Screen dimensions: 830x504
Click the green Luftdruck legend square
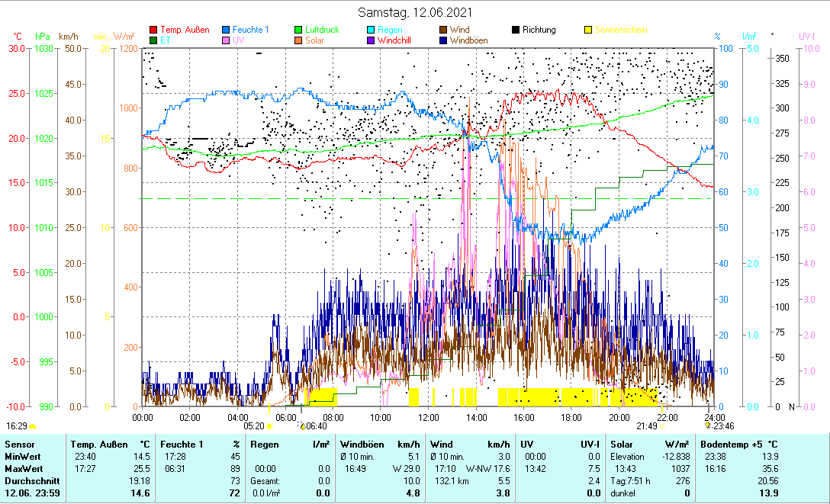(x=299, y=30)
